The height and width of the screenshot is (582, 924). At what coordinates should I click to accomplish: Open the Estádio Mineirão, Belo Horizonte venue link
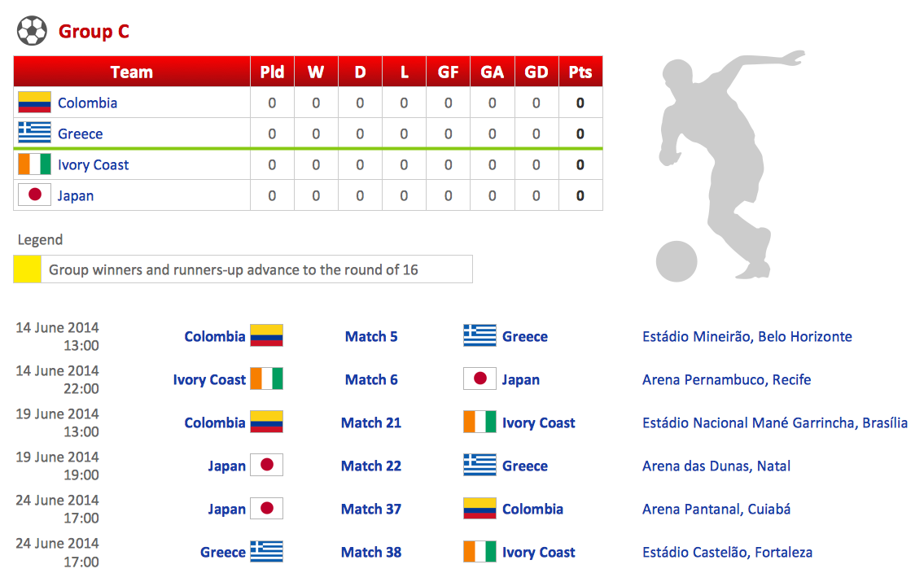point(747,336)
